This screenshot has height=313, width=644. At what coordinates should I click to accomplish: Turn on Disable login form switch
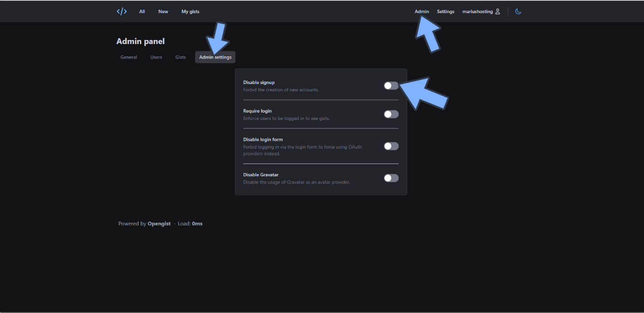[391, 146]
